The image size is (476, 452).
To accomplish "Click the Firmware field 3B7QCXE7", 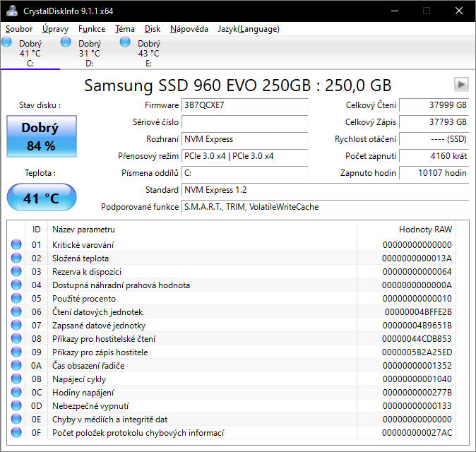I will (244, 105).
